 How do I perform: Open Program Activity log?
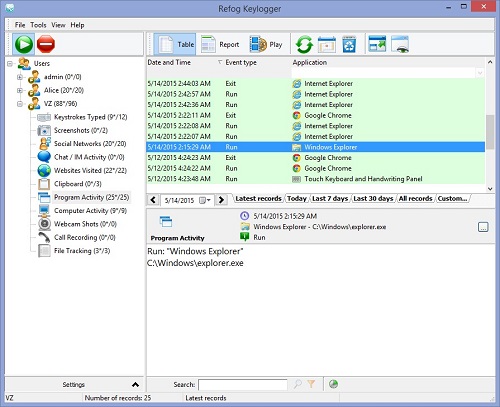pos(91,197)
